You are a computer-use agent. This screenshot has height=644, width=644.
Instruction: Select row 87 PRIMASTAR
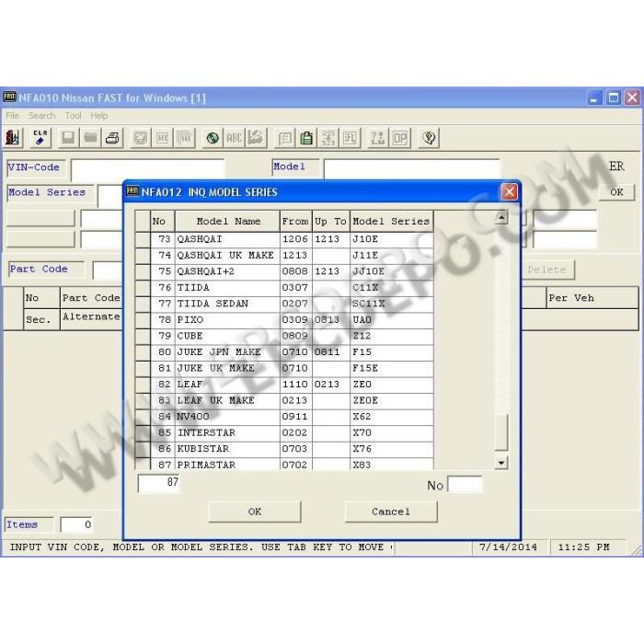(284, 464)
